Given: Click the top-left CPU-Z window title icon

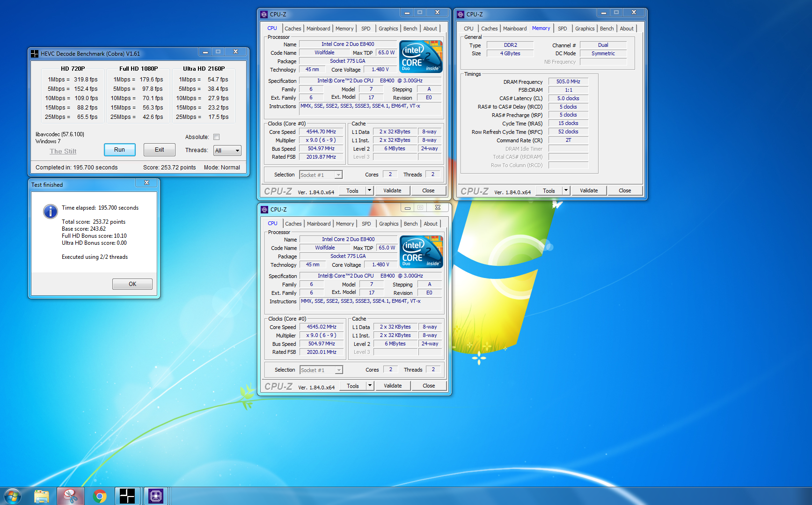Looking at the screenshot, I should point(264,15).
